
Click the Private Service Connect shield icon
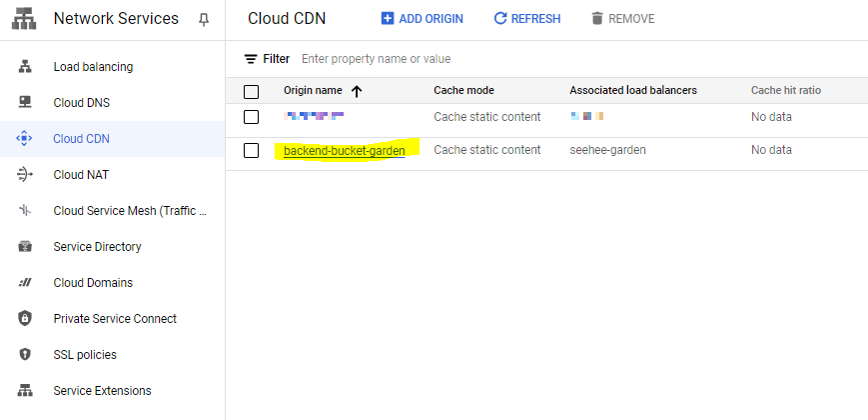click(x=25, y=319)
